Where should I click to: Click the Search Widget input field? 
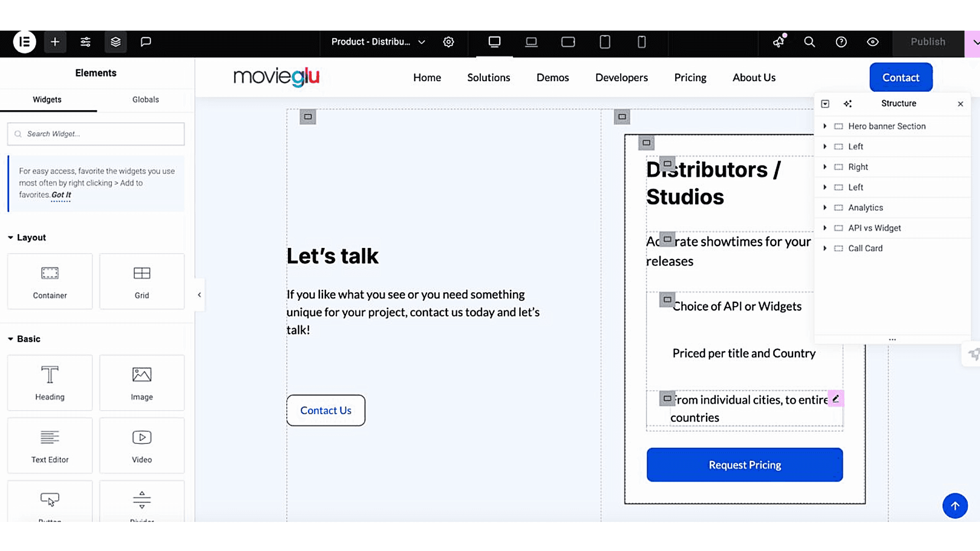click(x=96, y=134)
